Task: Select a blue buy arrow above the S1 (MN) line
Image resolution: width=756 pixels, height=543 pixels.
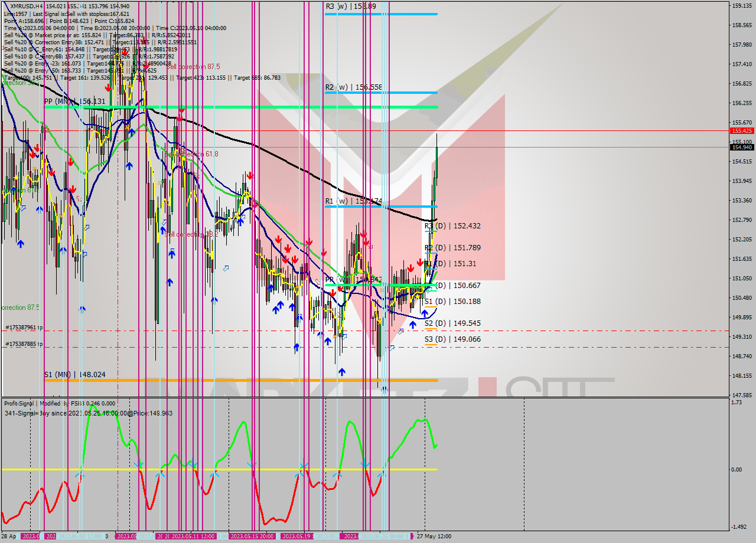Action: tap(342, 372)
